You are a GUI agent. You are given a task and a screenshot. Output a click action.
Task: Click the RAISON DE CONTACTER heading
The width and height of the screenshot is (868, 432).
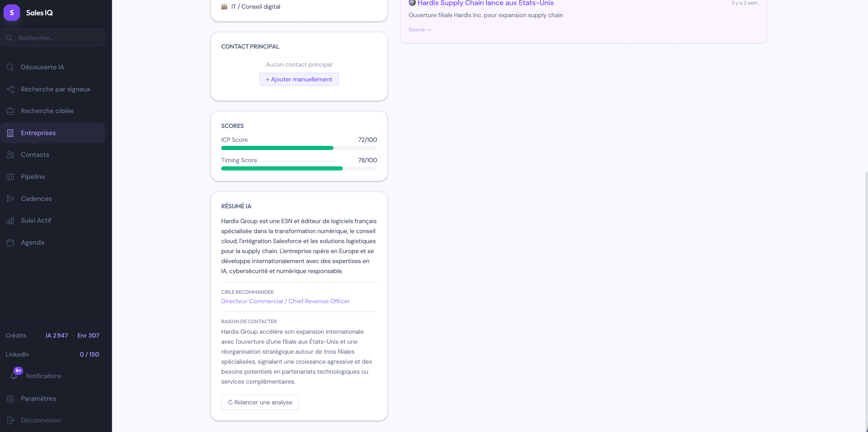click(x=249, y=321)
